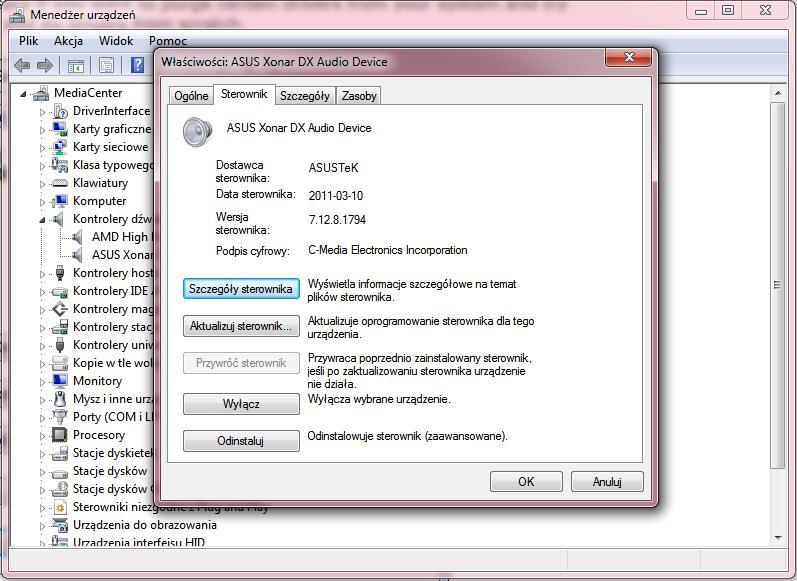Click the C-Media Electronics Incorporation signer text
Image resolution: width=797 pixels, height=581 pixels.
[388, 250]
